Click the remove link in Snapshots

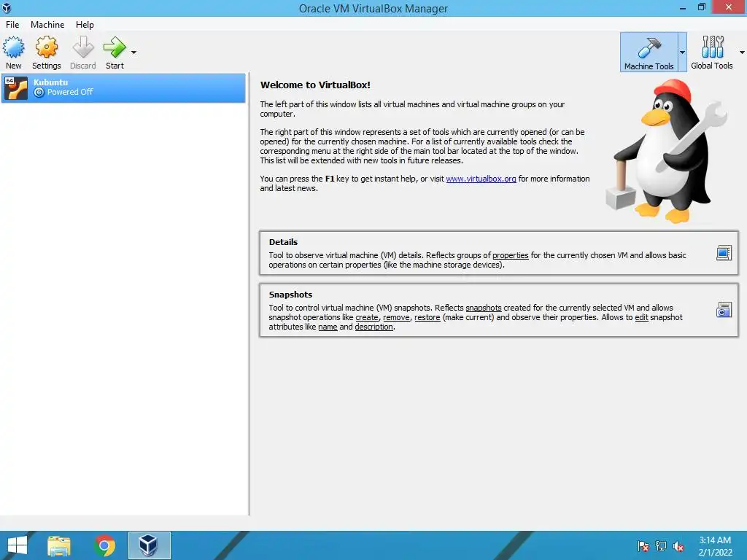(396, 317)
